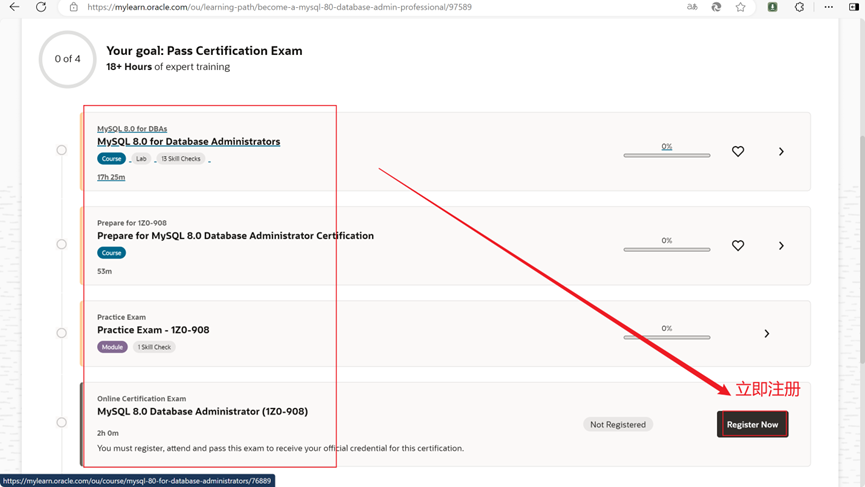Open the translate page icon
The width and height of the screenshot is (865, 487).
point(692,7)
